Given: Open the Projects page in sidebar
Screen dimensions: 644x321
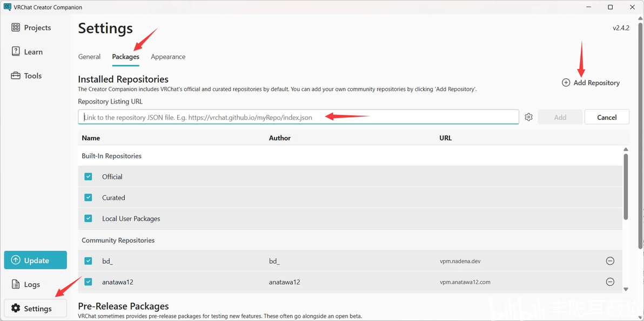Looking at the screenshot, I should pos(31,28).
